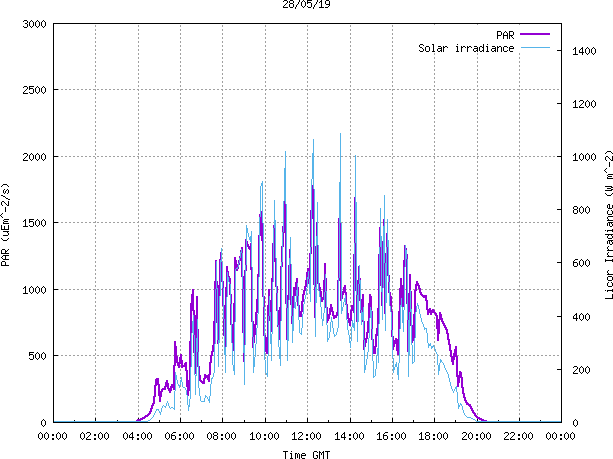Screen dimensions: 613x459
Task: Click the 1400 right axis value
Action: click(584, 51)
